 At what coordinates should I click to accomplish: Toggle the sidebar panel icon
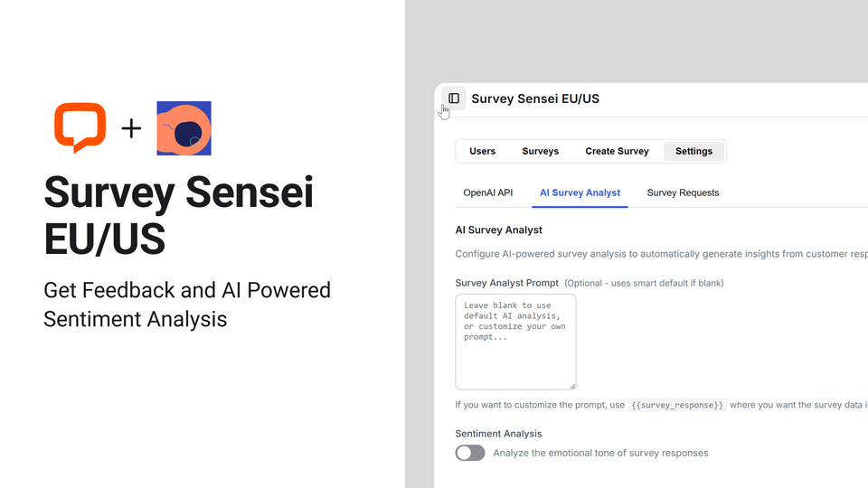click(454, 99)
